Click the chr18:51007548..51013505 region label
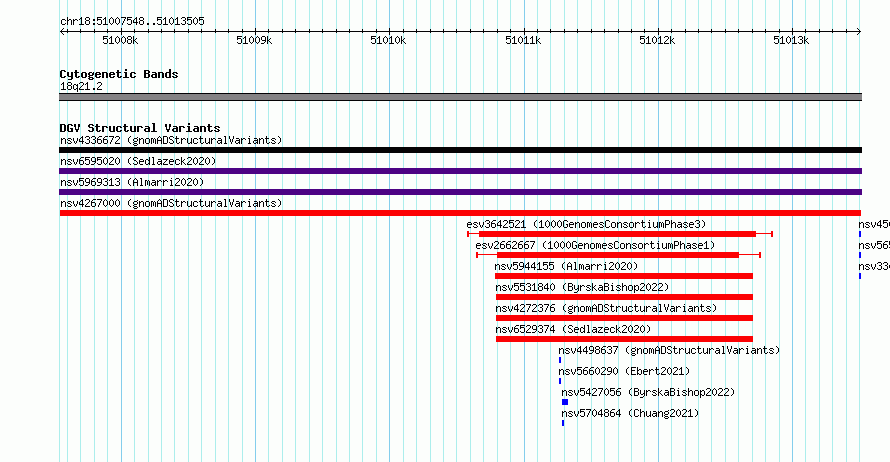 [132, 21]
